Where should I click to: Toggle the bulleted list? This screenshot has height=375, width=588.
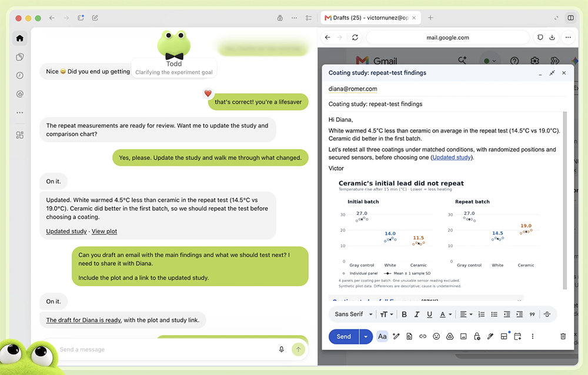coord(495,314)
